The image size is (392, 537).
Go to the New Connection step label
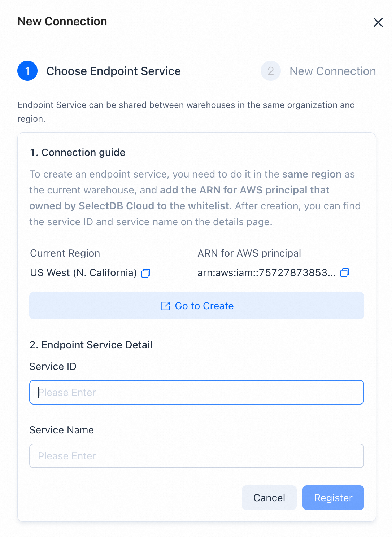[333, 71]
